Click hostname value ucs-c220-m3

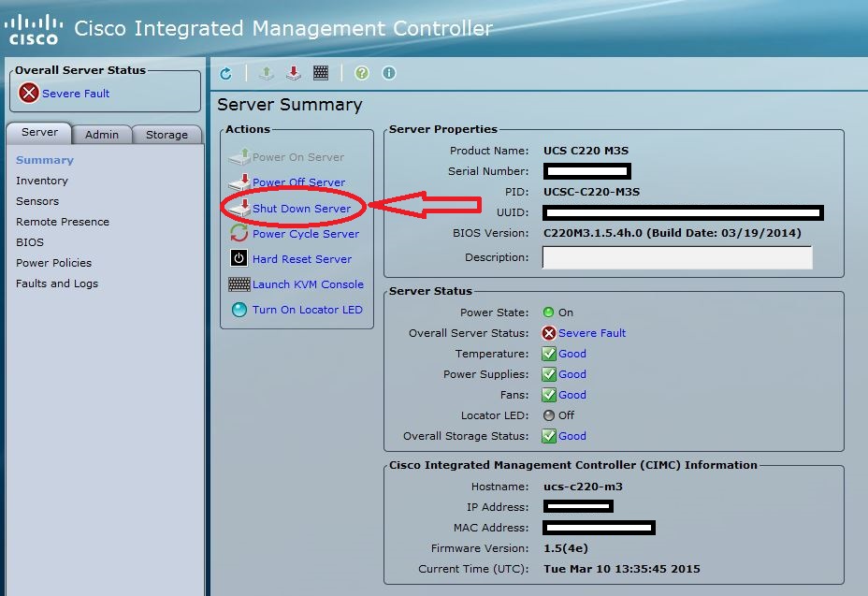583,487
